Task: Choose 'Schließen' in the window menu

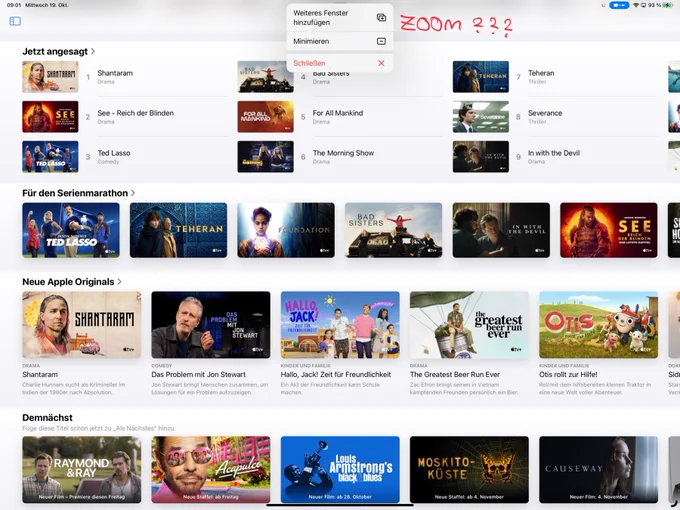Action: [x=340, y=63]
